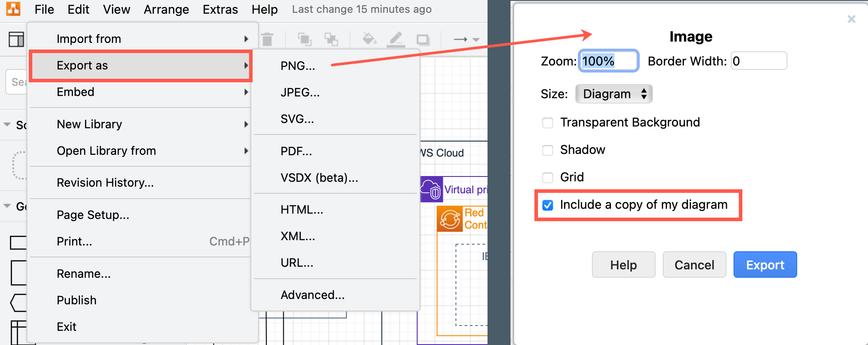Uncheck Include a copy of my diagram
868x345 pixels.
tap(548, 205)
